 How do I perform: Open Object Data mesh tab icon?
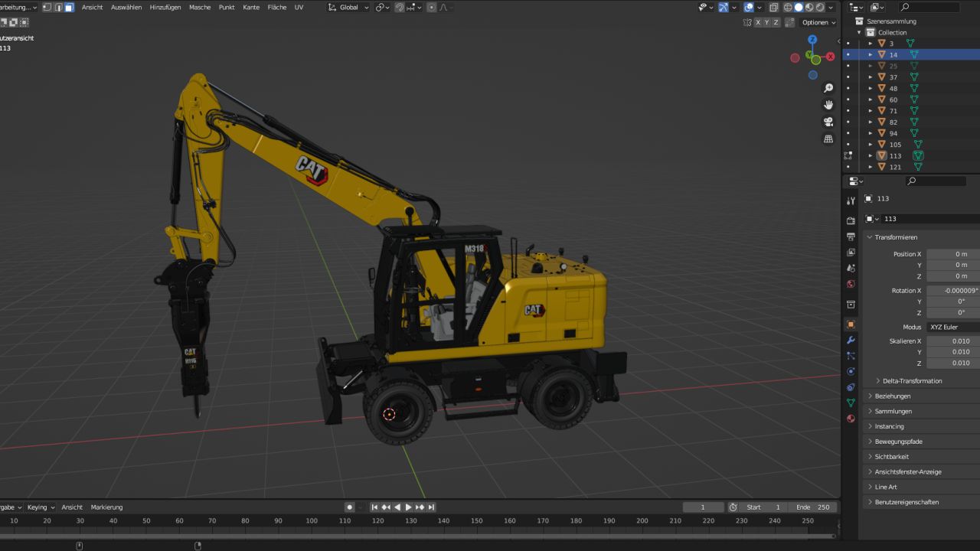pyautogui.click(x=851, y=403)
